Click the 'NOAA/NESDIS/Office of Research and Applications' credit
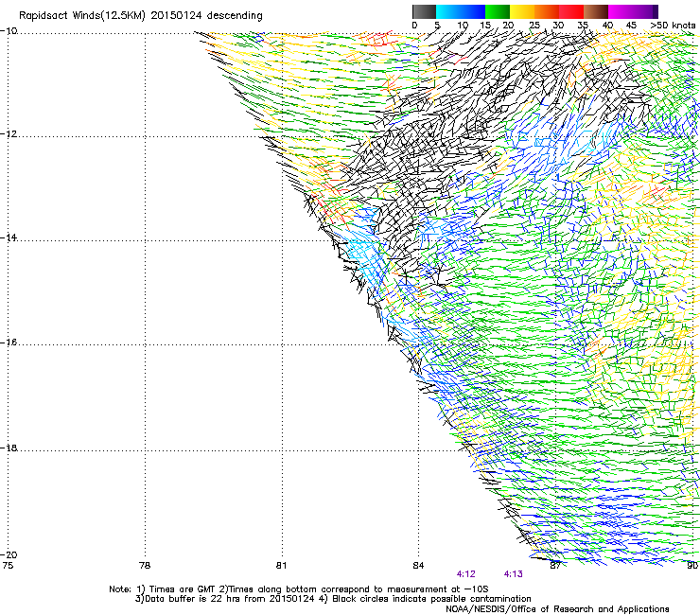The height and width of the screenshot is (615, 700). pyautogui.click(x=557, y=609)
